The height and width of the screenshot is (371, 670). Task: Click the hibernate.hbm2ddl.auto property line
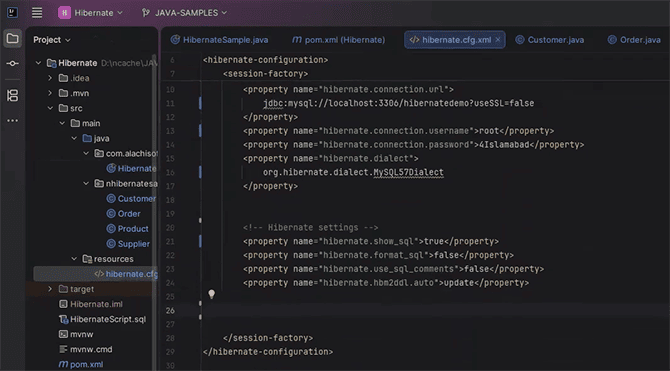pyautogui.click(x=386, y=283)
